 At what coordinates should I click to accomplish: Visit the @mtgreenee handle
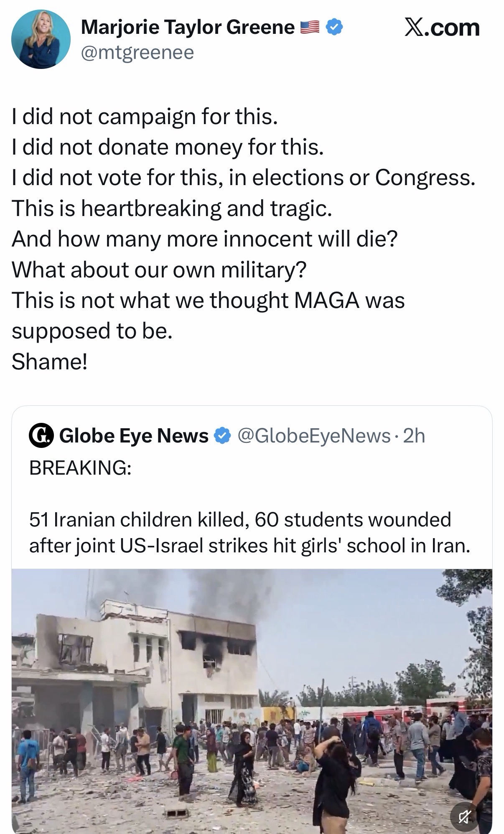(137, 53)
